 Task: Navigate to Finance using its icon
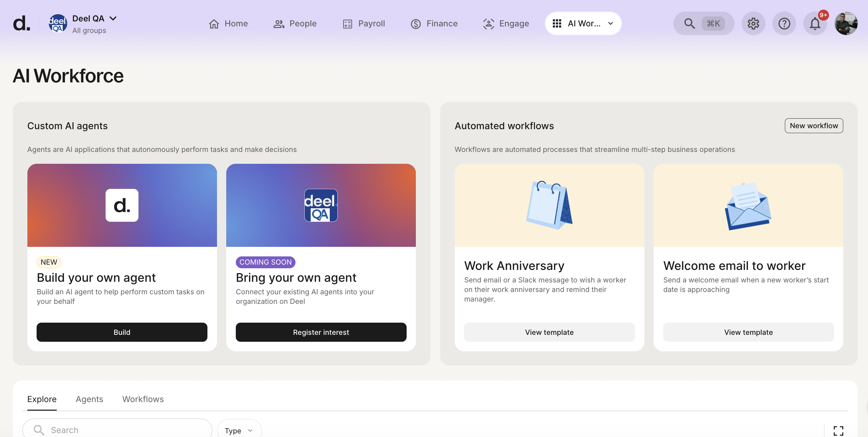coord(416,23)
